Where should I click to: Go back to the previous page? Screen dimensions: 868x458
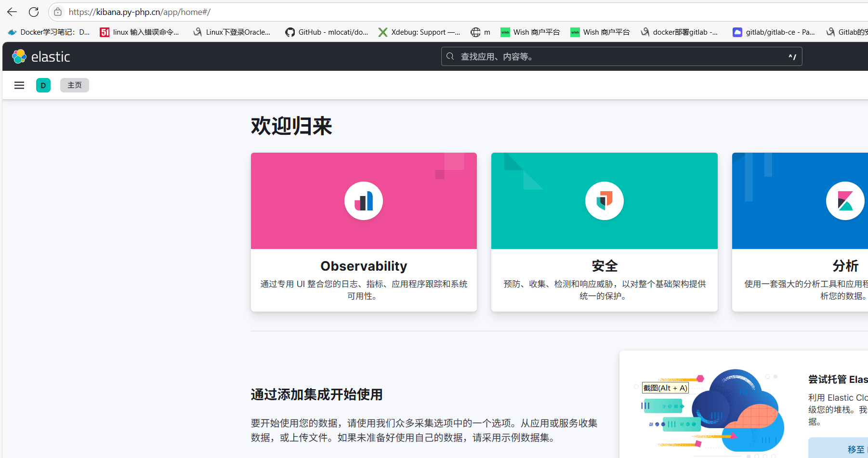click(x=12, y=12)
